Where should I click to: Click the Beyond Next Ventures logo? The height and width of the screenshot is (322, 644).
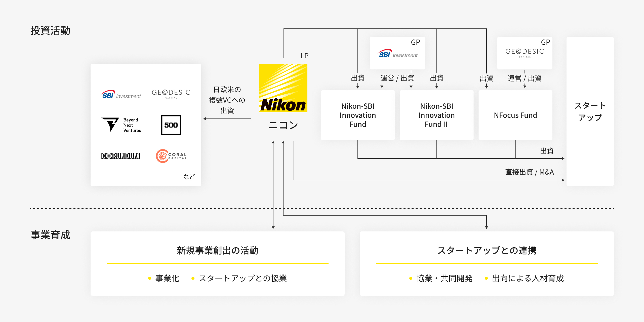click(x=121, y=125)
